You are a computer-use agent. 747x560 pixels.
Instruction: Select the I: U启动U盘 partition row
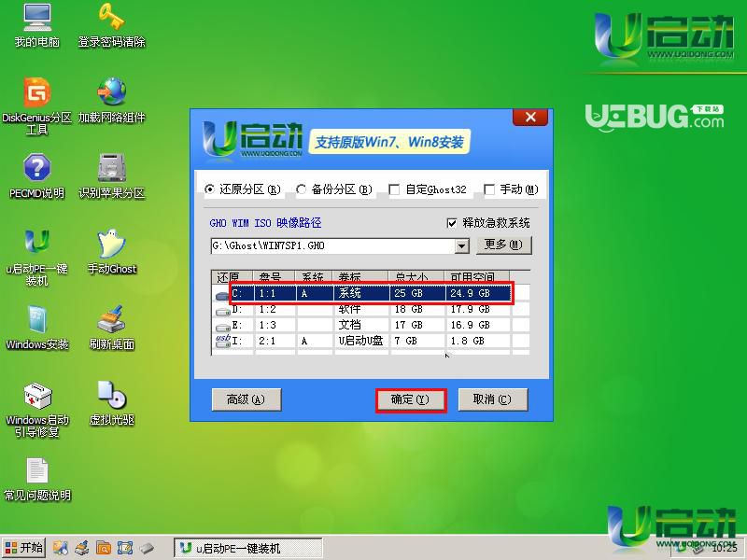pyautogui.click(x=370, y=341)
